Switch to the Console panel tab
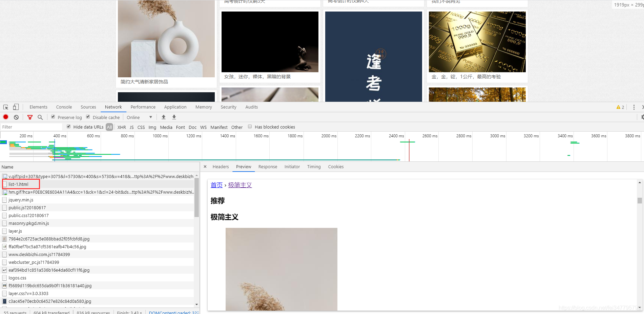This screenshot has height=314, width=644. click(64, 107)
